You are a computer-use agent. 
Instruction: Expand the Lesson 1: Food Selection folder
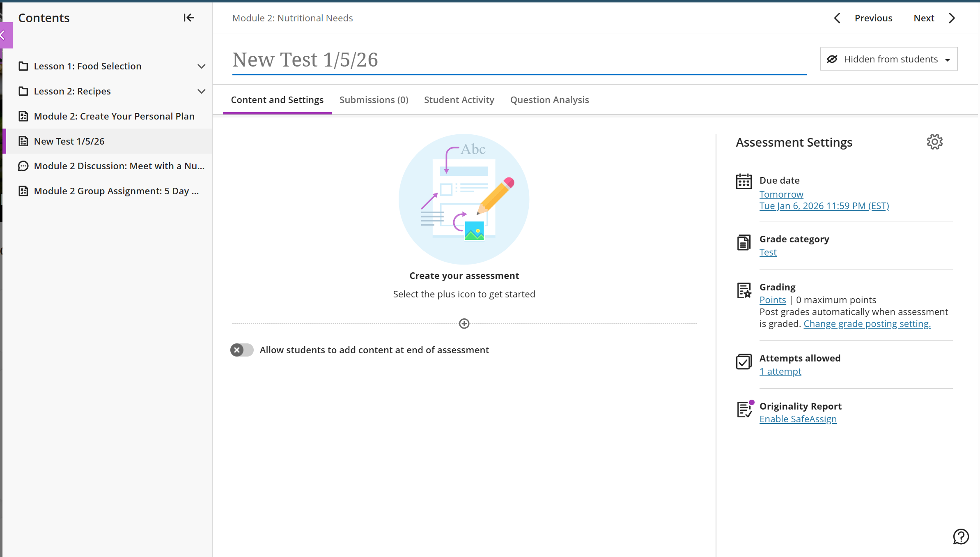201,66
